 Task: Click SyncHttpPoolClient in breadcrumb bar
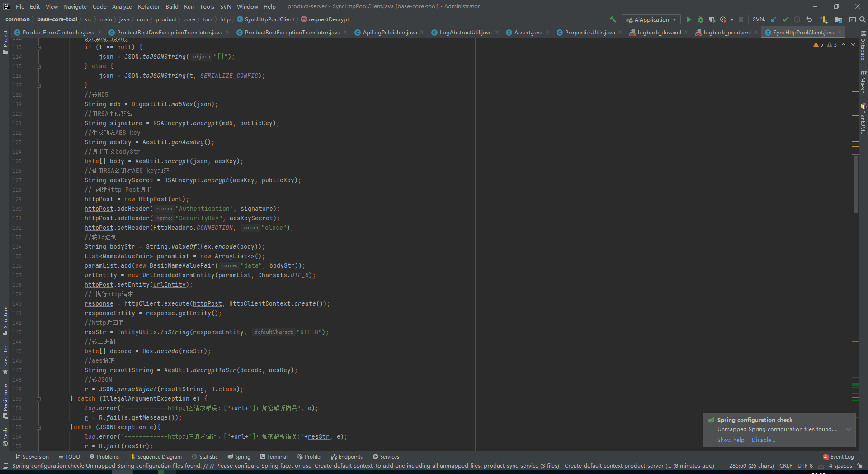tap(265, 19)
